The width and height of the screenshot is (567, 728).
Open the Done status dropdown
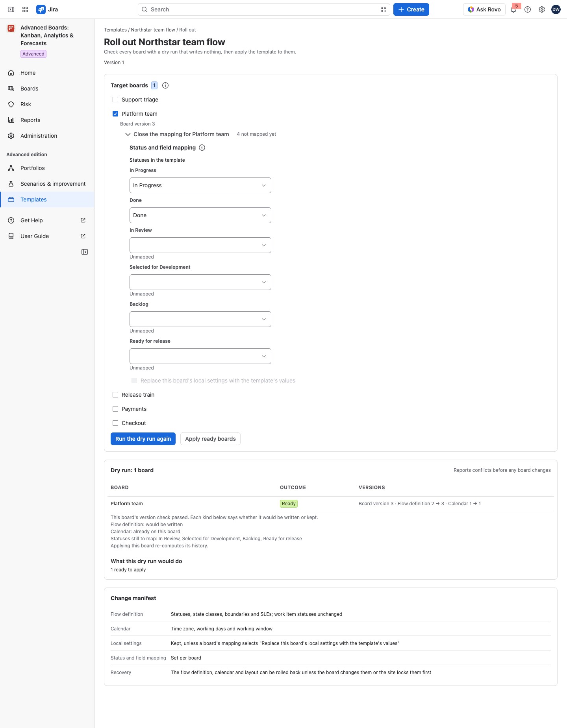point(200,215)
